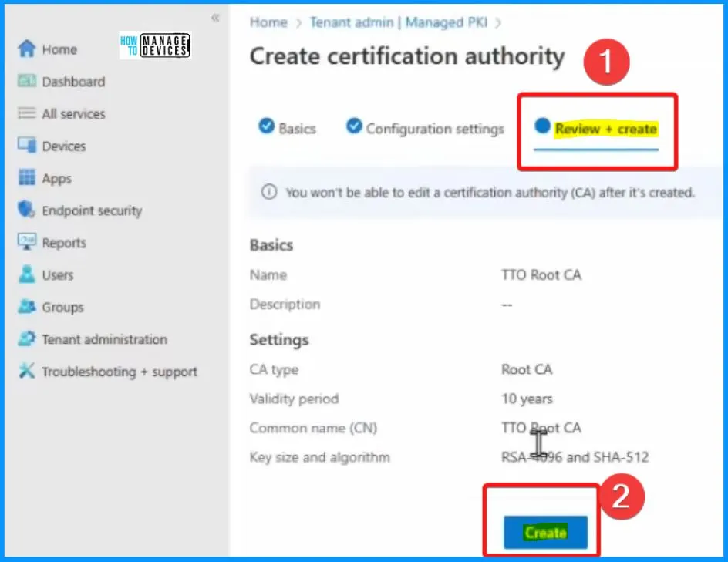Screen dimensions: 728x562
Task: Click the Dashboard chart icon
Action: (x=26, y=81)
